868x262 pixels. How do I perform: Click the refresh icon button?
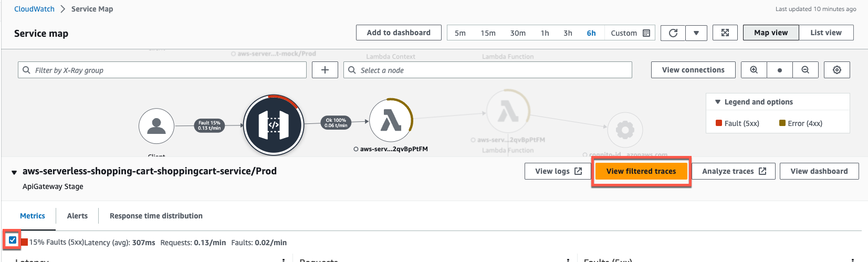(673, 33)
